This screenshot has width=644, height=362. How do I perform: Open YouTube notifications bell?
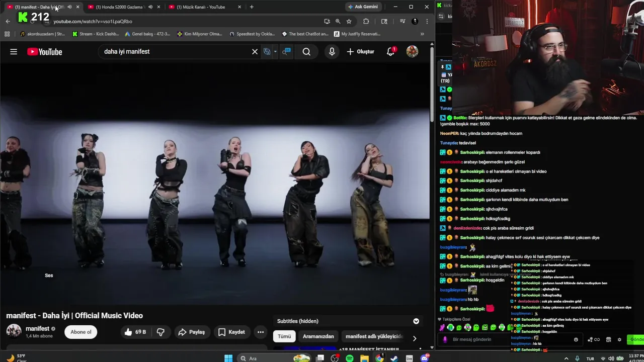(x=390, y=52)
